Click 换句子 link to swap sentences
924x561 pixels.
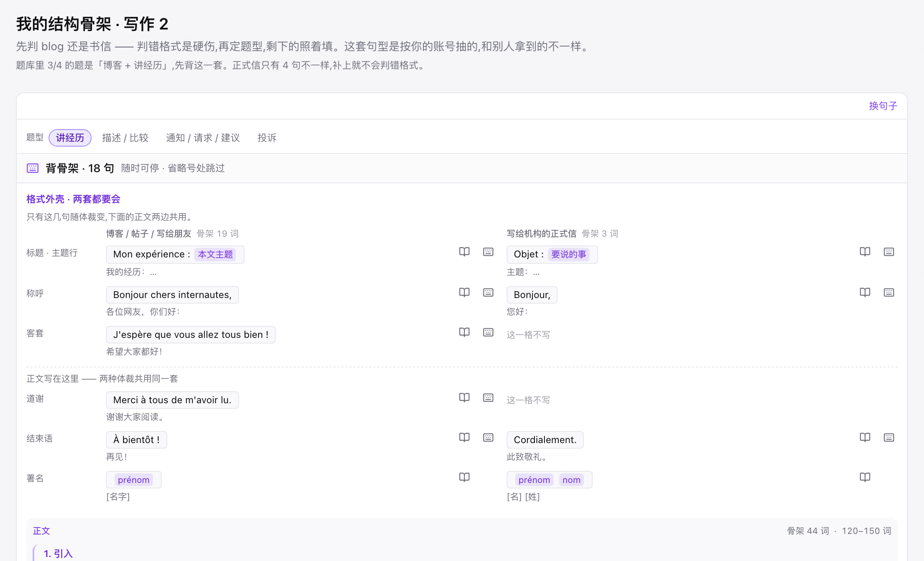883,106
